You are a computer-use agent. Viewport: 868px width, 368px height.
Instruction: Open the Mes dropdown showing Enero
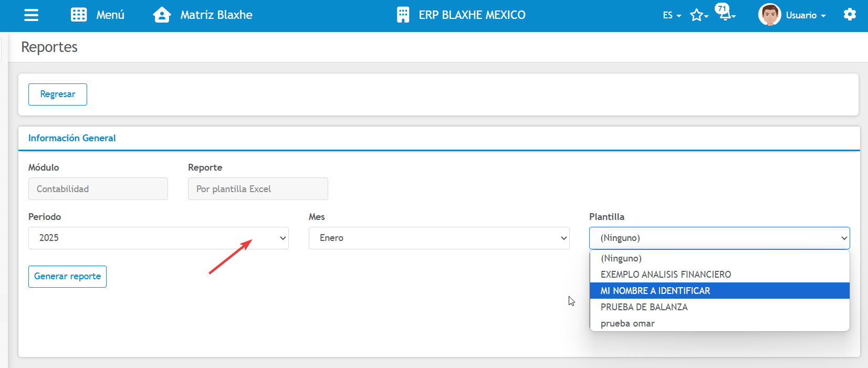pos(439,238)
